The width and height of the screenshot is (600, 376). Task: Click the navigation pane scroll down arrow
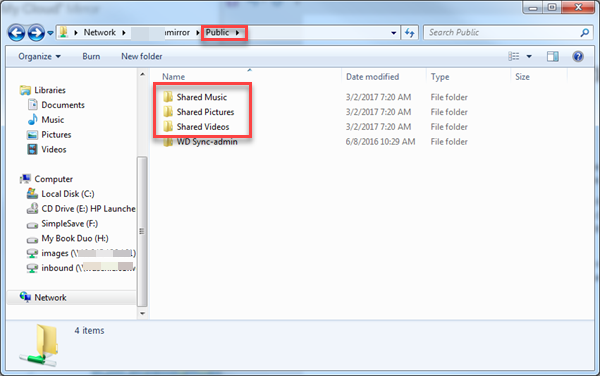click(142, 313)
